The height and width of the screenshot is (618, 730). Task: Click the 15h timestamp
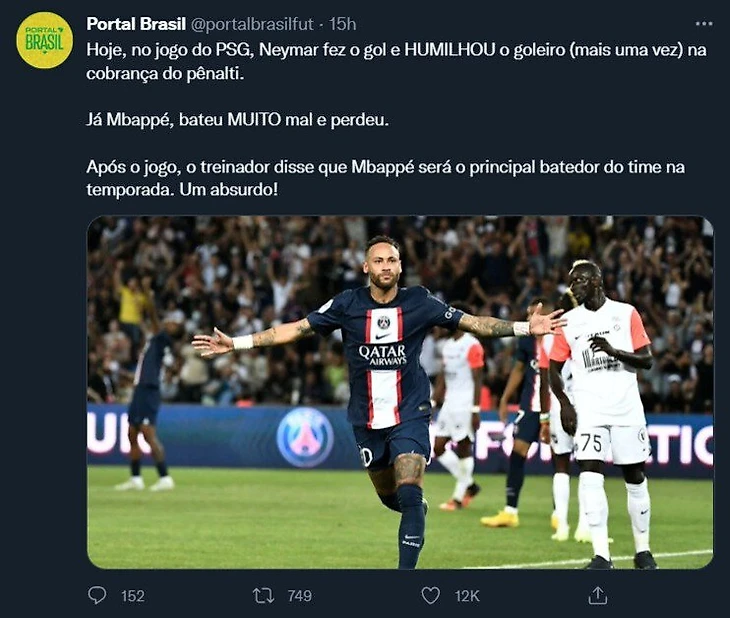343,24
